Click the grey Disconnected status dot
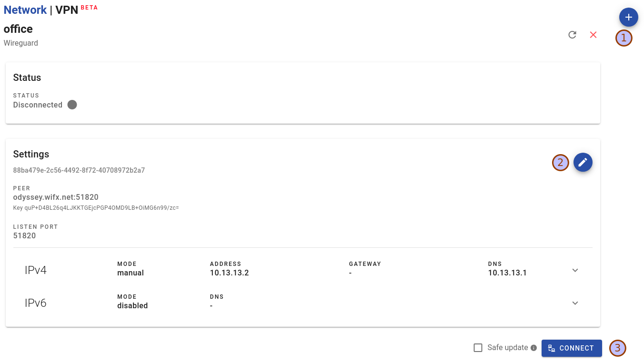Viewport: 644px width, 362px height. (72, 105)
